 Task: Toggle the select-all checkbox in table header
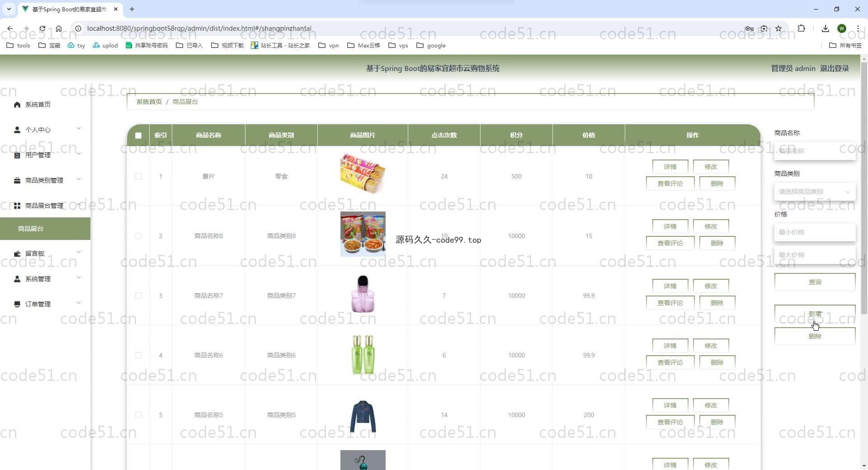138,135
